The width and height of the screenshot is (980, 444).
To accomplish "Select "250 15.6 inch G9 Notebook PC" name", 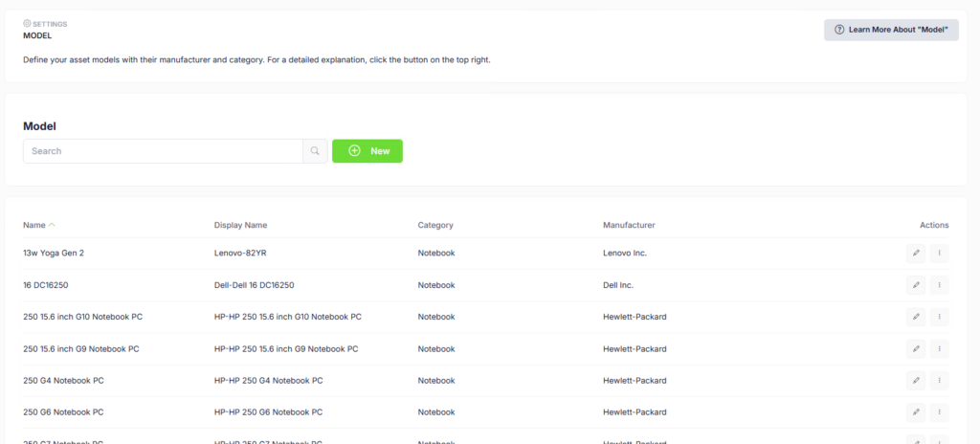I will pos(80,349).
